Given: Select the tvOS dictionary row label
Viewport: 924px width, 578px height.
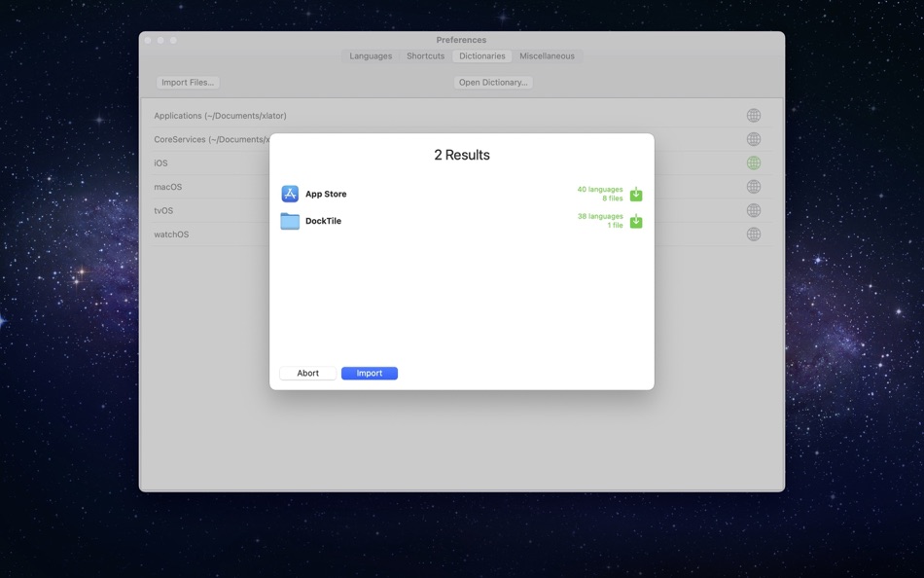Looking at the screenshot, I should [x=163, y=210].
